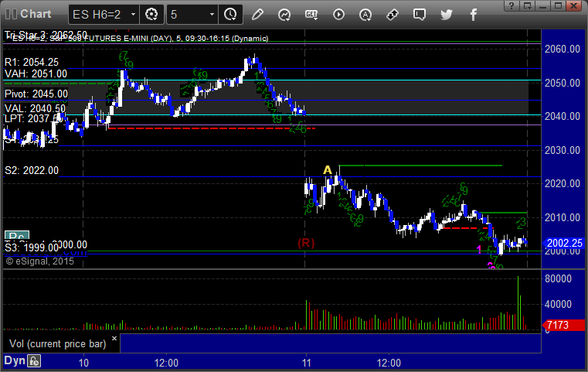Open the comment bubble icon
588x372 pixels.
pos(420,15)
